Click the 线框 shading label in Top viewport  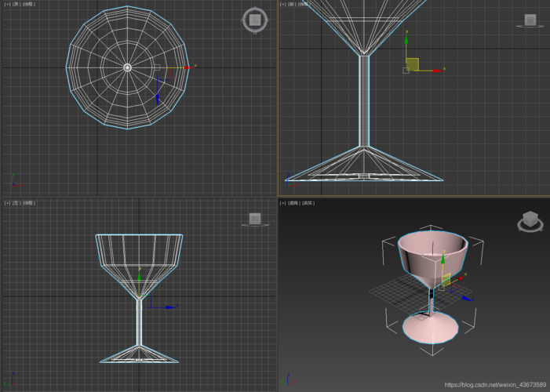click(29, 4)
